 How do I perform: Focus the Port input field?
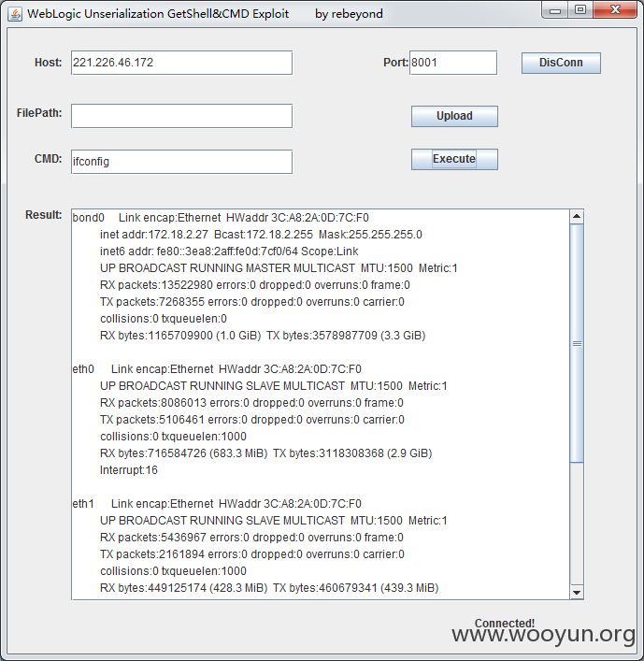(453, 63)
